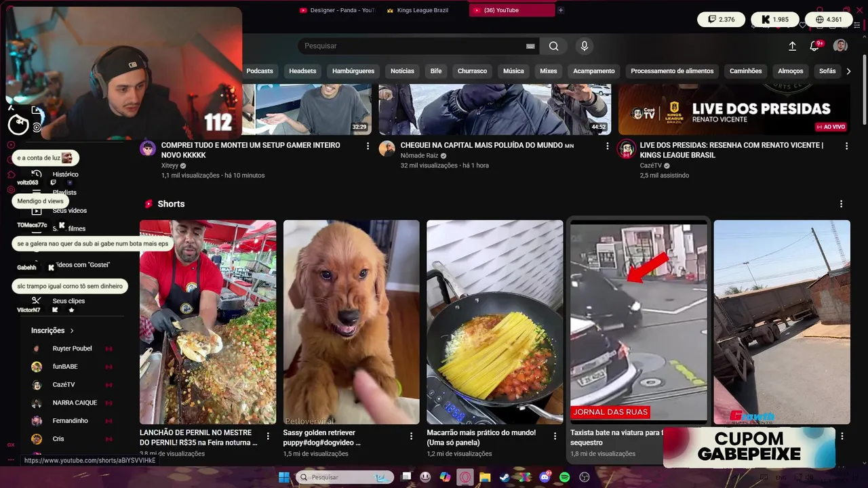This screenshot has width=868, height=488.
Task: Play the golden retriever puppy short
Action: 351,322
